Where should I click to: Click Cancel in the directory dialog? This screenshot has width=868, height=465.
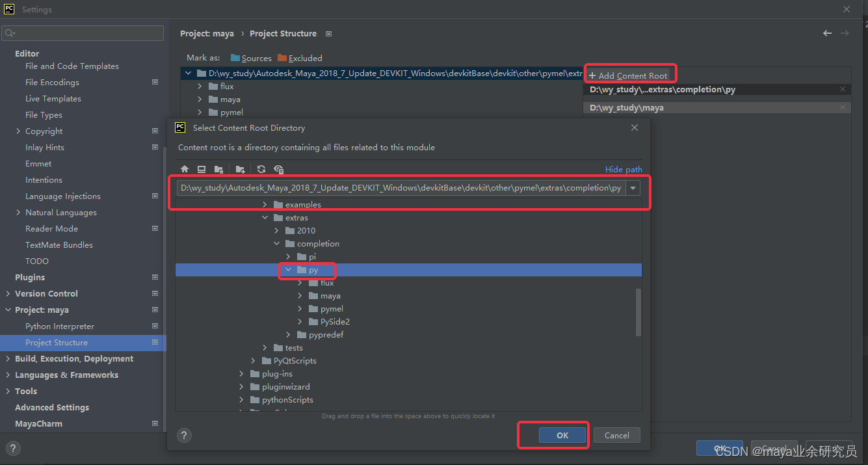pos(616,435)
